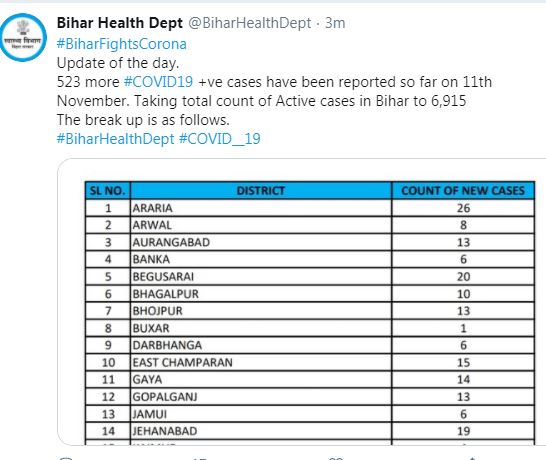Click the #COVID__19 hashtag

click(219, 139)
